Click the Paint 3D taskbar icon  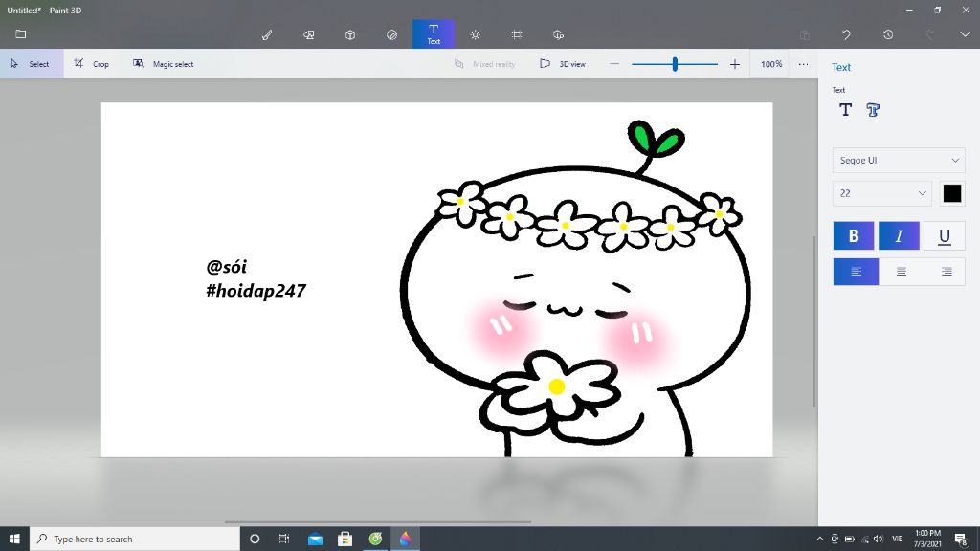click(406, 539)
